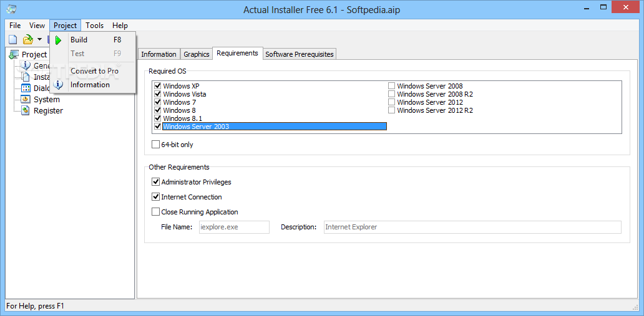The height and width of the screenshot is (316, 644).
Task: Uncheck the Windows Server 2003 checkbox
Action: coord(158,127)
